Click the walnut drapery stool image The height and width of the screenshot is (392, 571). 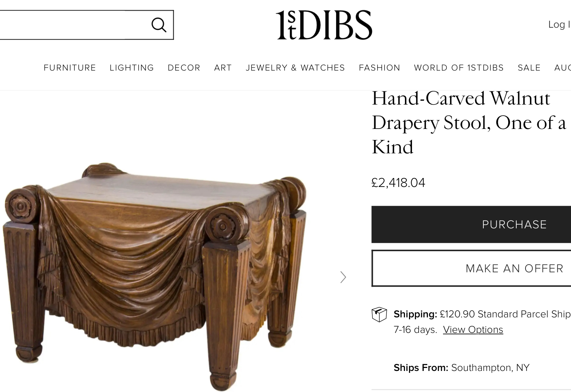coord(155,275)
